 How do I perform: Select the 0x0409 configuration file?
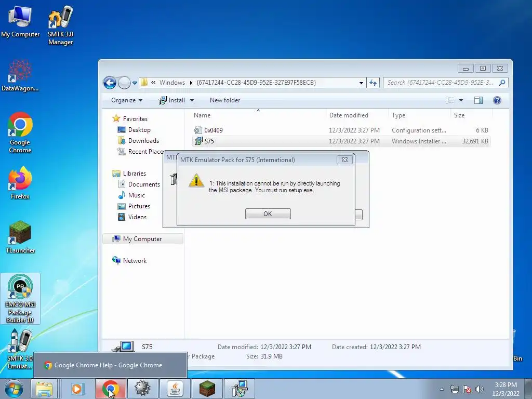tap(341, 130)
